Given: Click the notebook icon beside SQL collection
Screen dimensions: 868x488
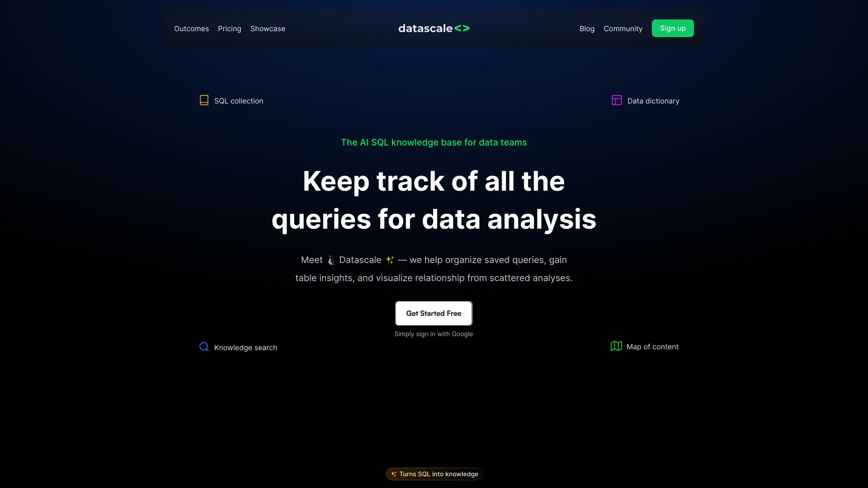Looking at the screenshot, I should [x=204, y=100].
